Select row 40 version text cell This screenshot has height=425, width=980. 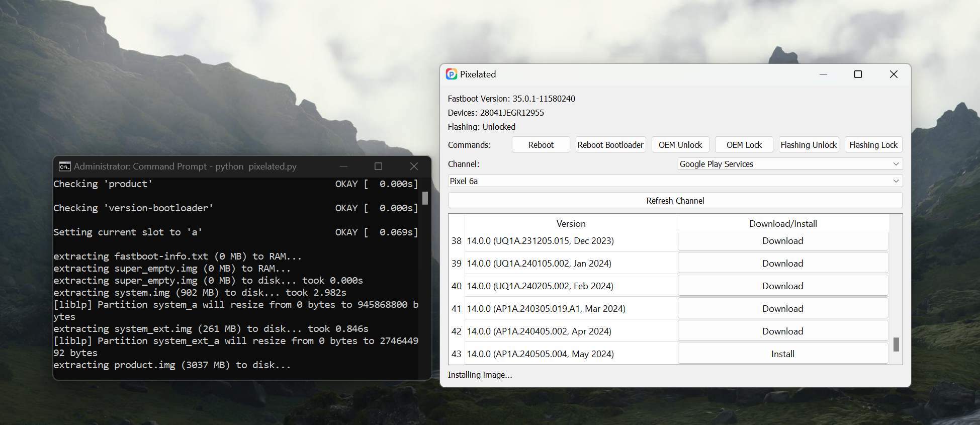(x=571, y=286)
